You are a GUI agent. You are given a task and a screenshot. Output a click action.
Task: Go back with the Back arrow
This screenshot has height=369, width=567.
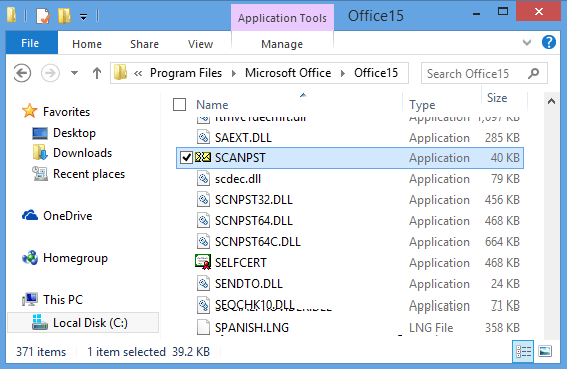[22, 73]
